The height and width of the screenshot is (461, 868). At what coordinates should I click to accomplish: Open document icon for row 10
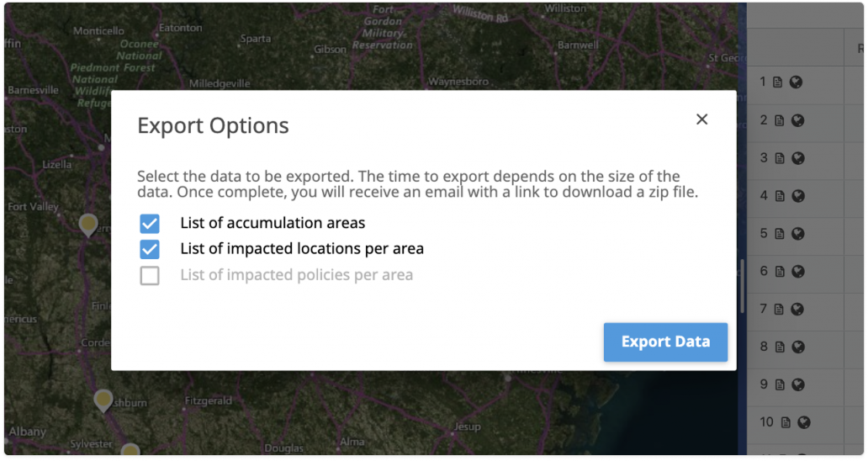[x=785, y=422]
